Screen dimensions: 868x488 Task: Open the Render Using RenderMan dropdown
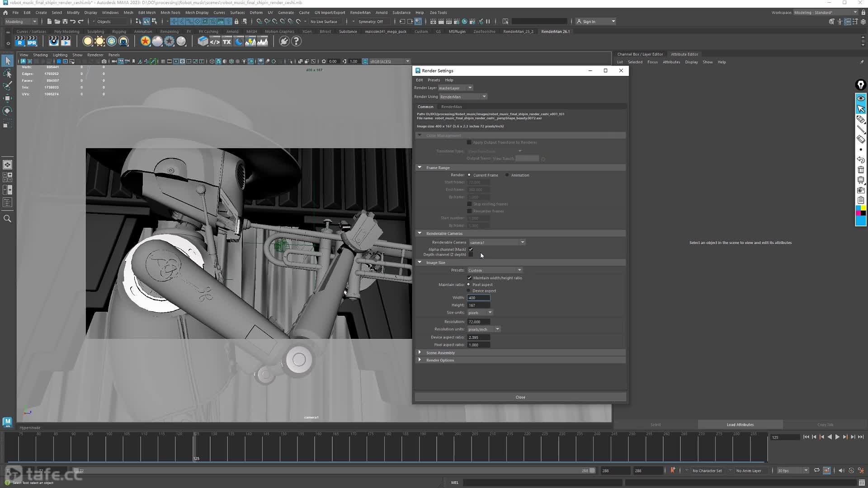(x=463, y=97)
